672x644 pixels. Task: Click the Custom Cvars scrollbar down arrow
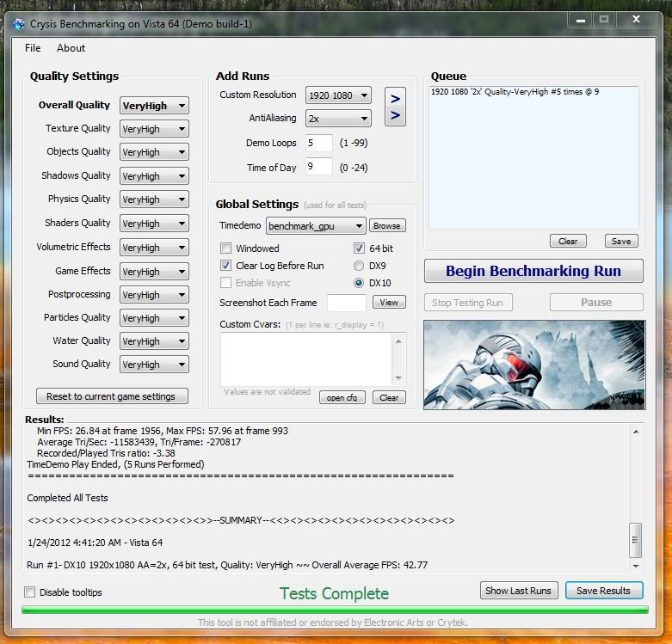[x=398, y=377]
